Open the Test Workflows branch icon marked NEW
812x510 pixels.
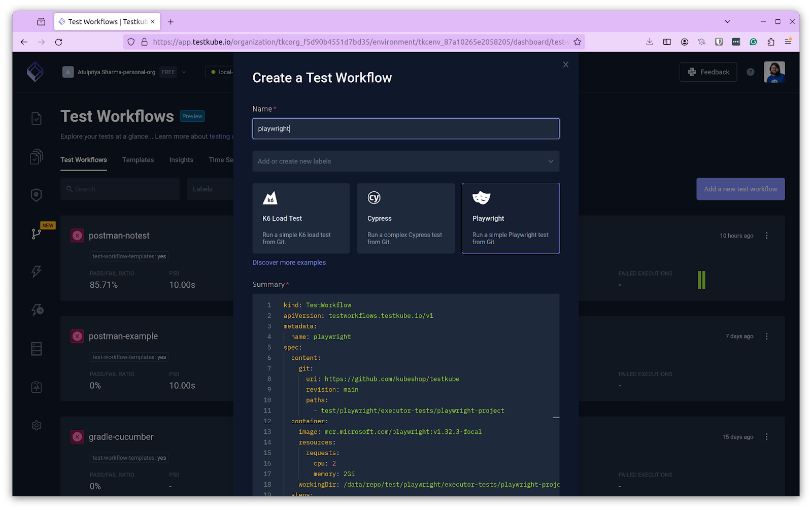[x=36, y=233]
